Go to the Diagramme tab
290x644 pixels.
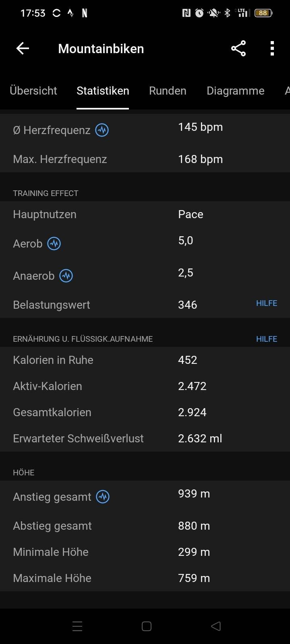[235, 91]
